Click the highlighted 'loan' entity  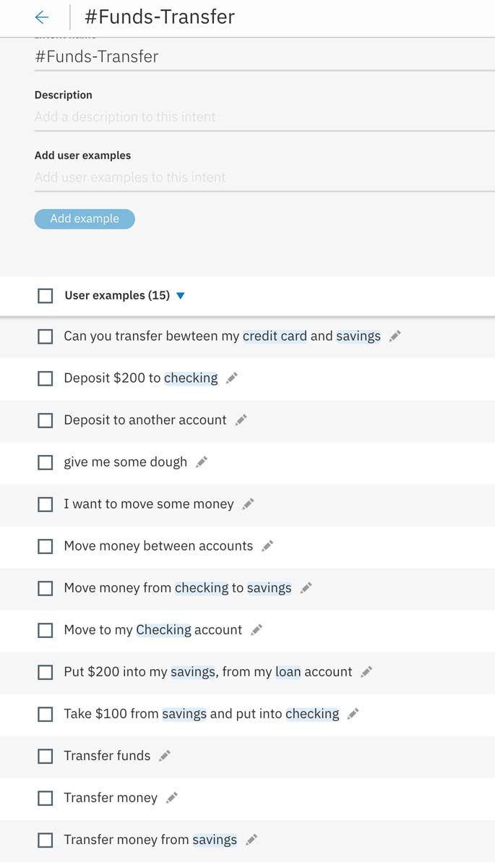(288, 672)
